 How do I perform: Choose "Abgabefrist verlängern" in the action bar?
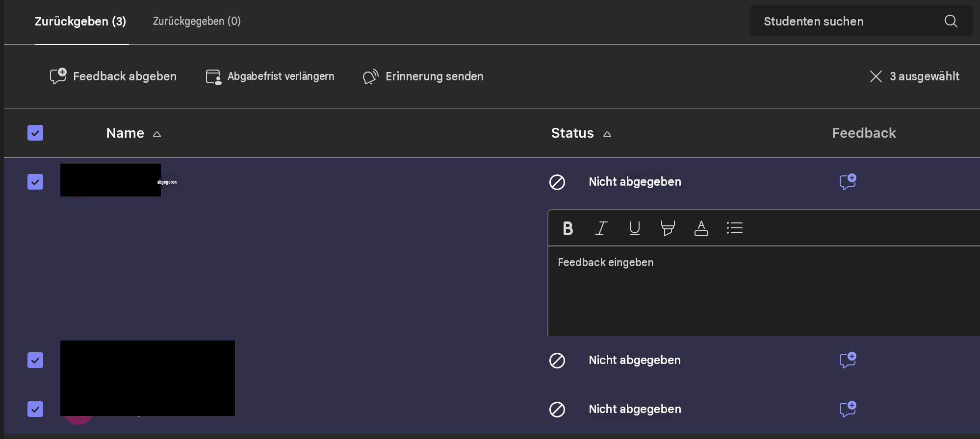point(270,76)
